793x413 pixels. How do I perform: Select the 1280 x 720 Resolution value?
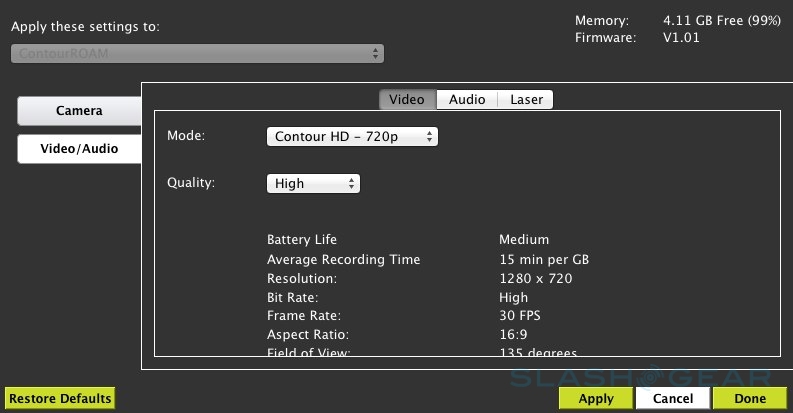coord(535,279)
